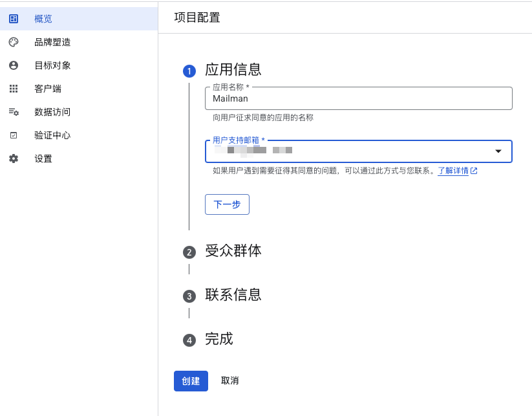
Task: Click the 客户端 apps grid icon
Action: [x=14, y=89]
